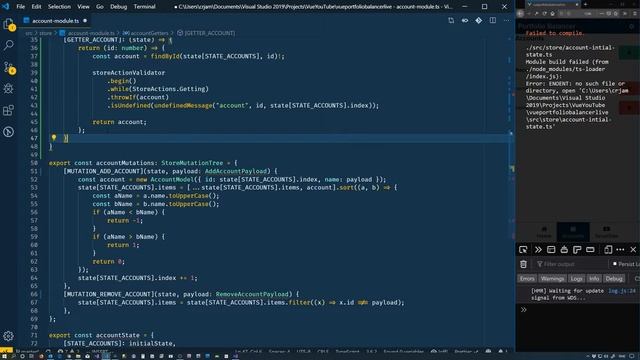Click the compare changes icon in editor toolbar
The image size is (640, 360).
(451, 20)
